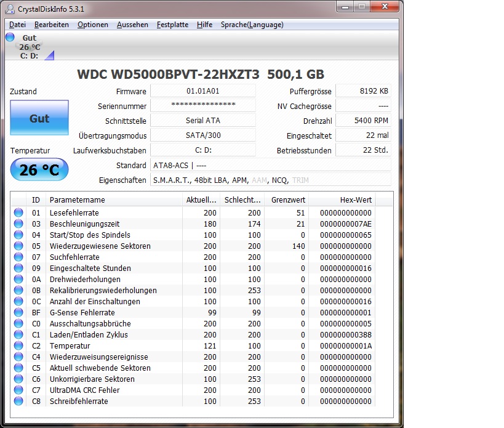The width and height of the screenshot is (504, 428).
Task: Click the Firmware field 01.01A01
Action: [x=203, y=91]
